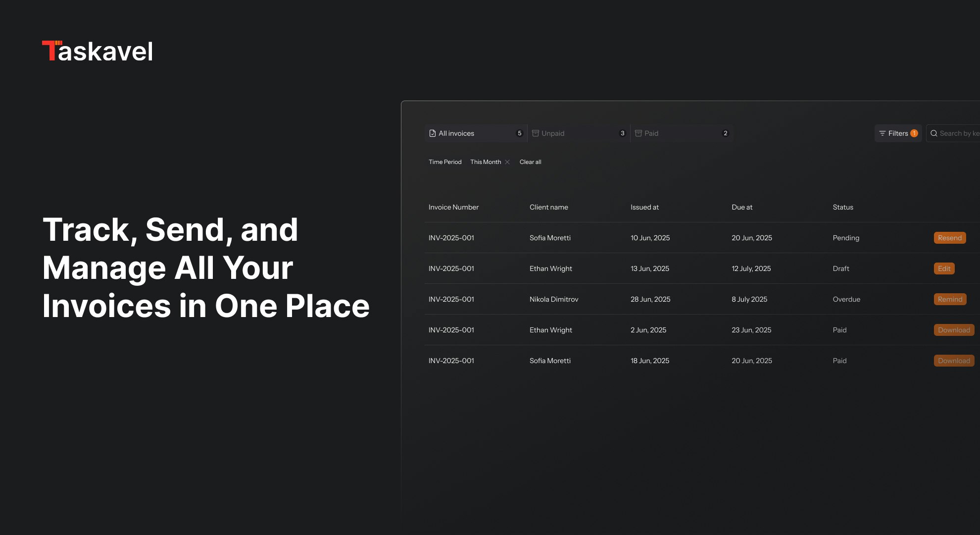The width and height of the screenshot is (980, 535).
Task: Open the Filters menu button
Action: click(x=897, y=133)
